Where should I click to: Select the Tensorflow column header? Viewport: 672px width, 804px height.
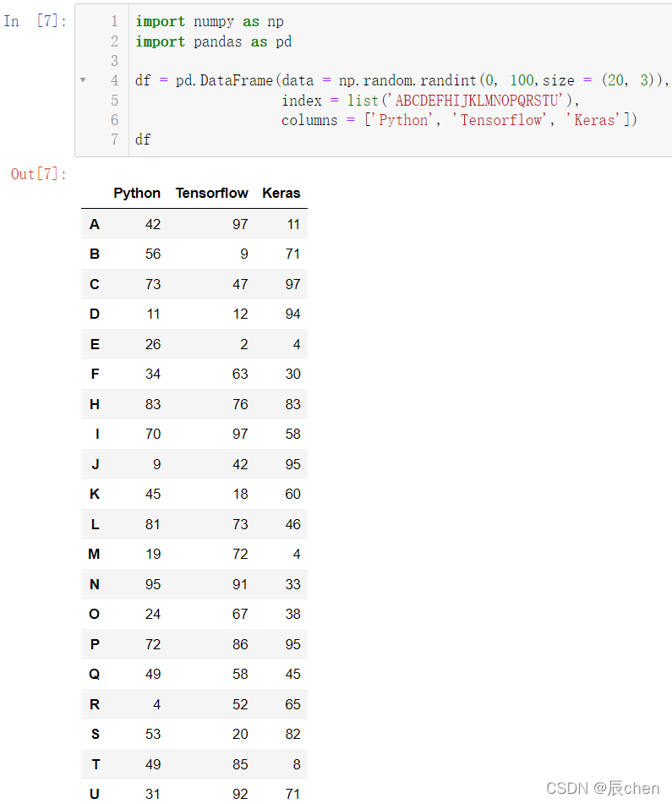[x=211, y=194]
